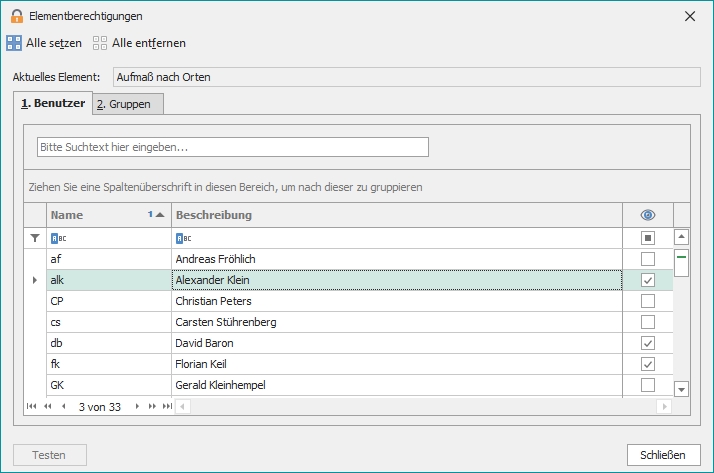714x473 pixels.
Task: Enable visibility checkbox for Andreas Fröhlich
Action: coord(647,259)
